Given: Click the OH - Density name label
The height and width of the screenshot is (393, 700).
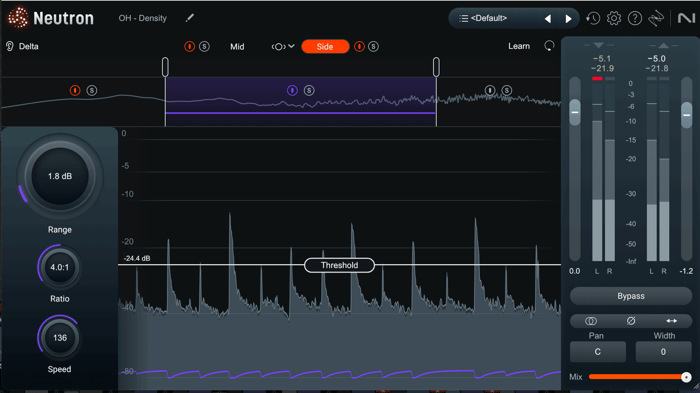Looking at the screenshot, I should (142, 18).
